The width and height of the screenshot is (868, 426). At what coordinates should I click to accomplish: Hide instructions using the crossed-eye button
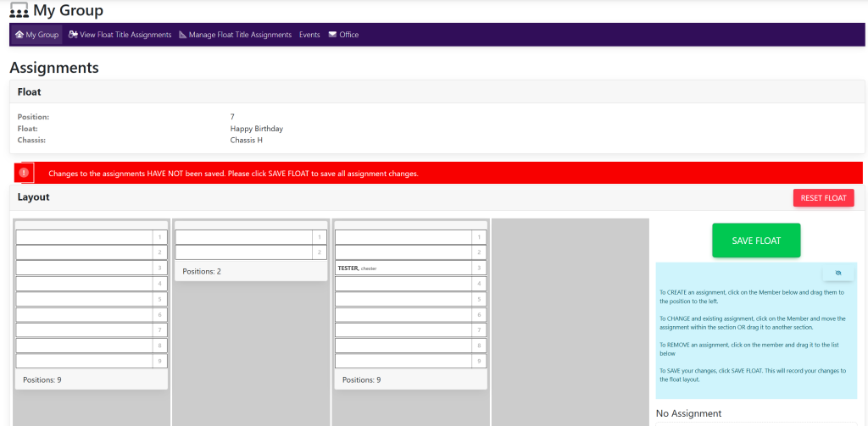click(837, 274)
